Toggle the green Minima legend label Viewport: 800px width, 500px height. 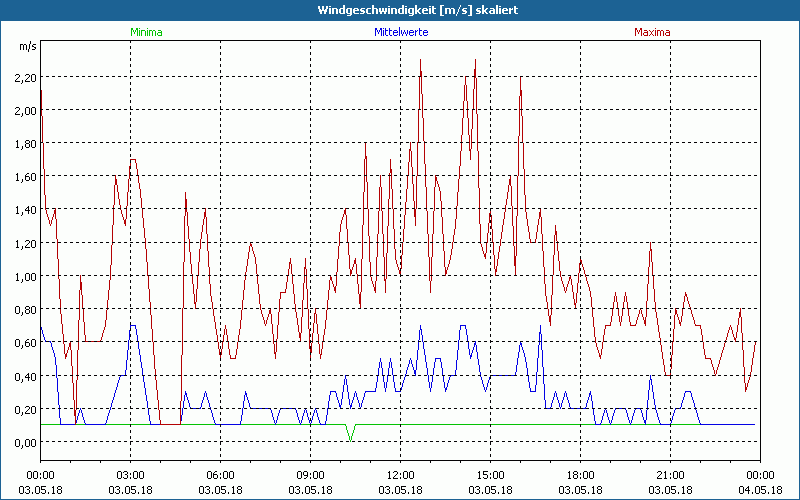[x=145, y=32]
